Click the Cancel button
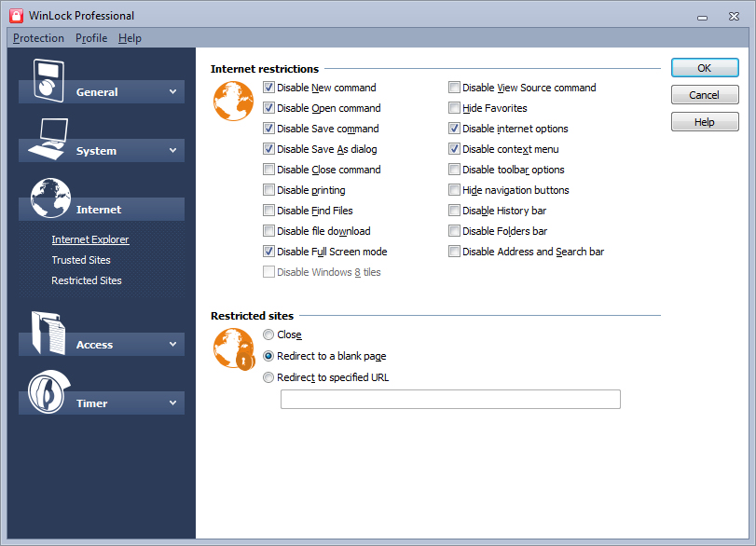This screenshot has height=546, width=756. point(705,95)
